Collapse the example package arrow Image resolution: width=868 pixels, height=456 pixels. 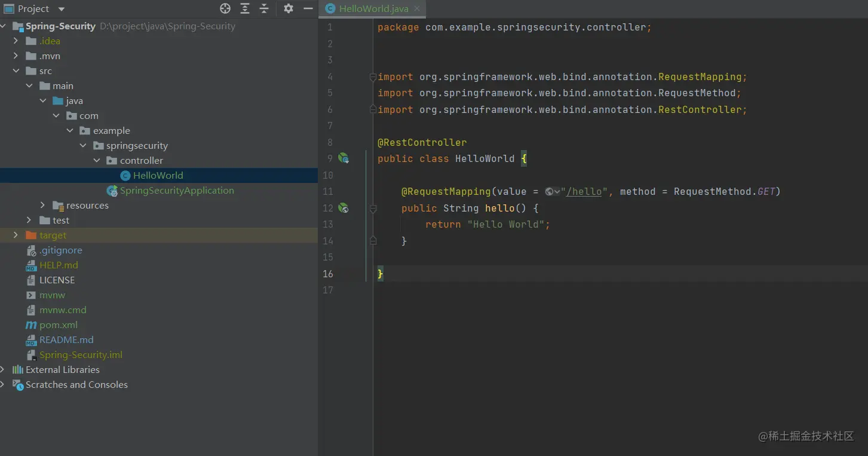(x=70, y=131)
